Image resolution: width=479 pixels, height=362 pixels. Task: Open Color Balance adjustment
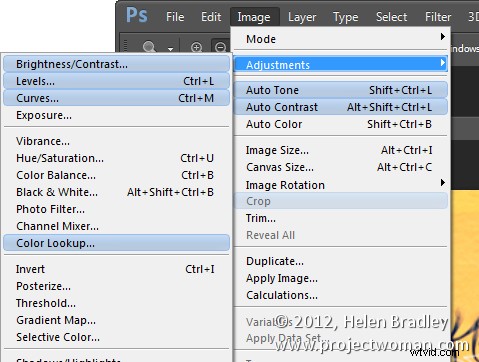pos(116,175)
